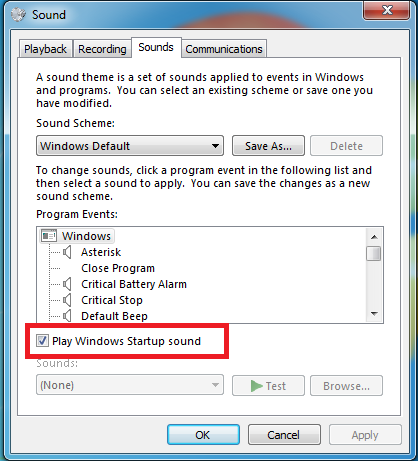Click the speaker icon beside Critical Battery Alarm
This screenshot has height=461, width=418.
pos(67,284)
